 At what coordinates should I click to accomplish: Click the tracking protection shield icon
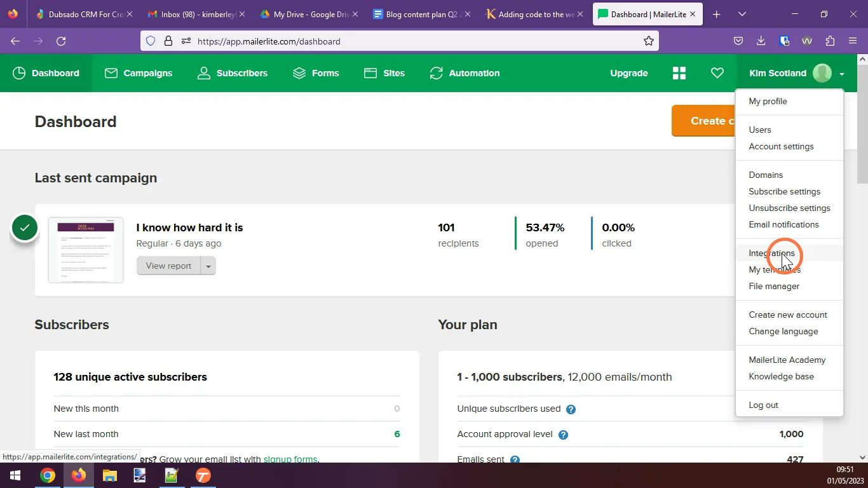coord(151,41)
